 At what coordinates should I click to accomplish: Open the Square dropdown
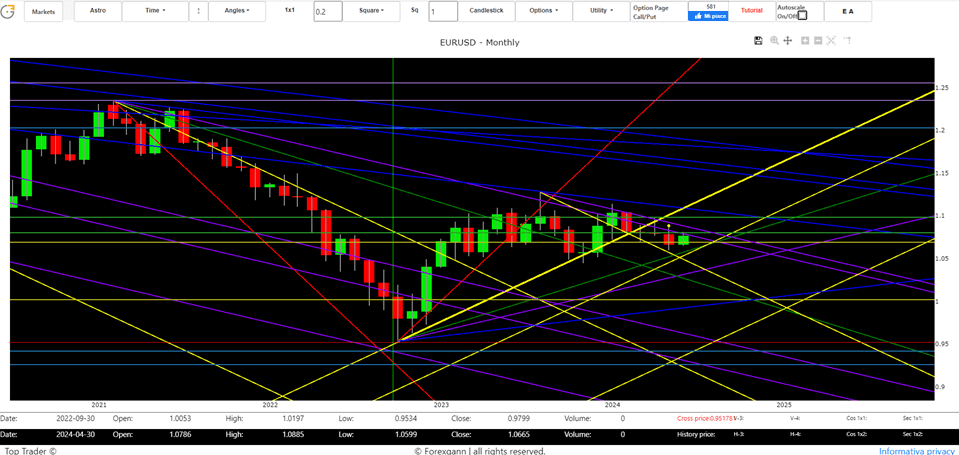pyautogui.click(x=372, y=11)
